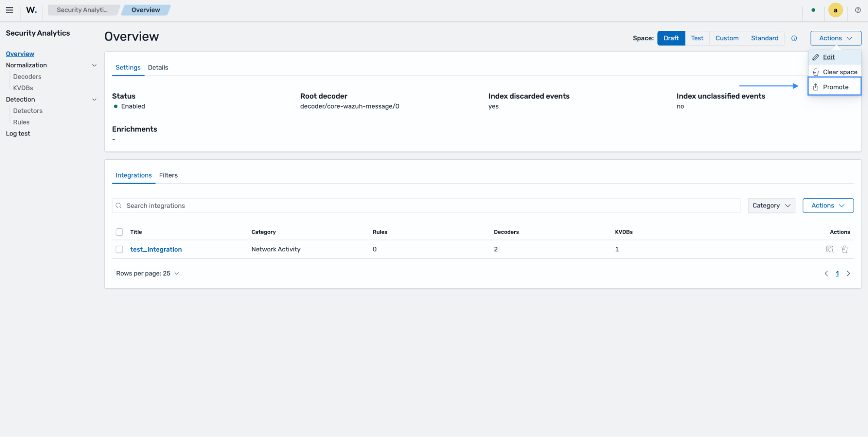
Task: Switch to the Filters tab
Action: [168, 175]
